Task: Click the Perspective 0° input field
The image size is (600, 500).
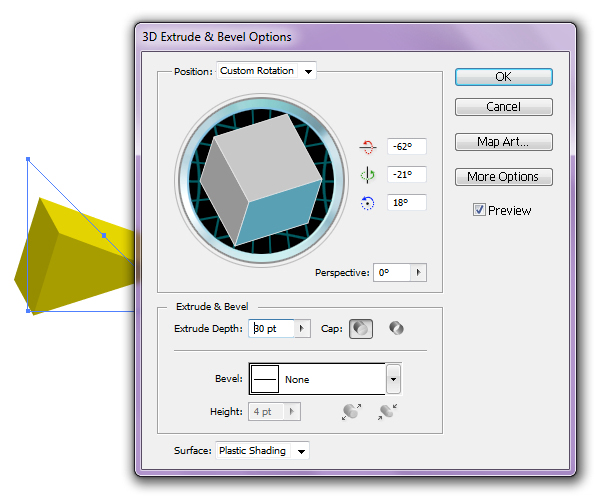Action: point(392,272)
